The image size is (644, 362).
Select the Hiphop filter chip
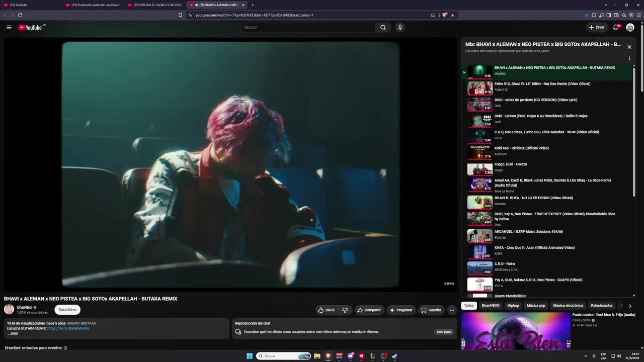pyautogui.click(x=513, y=306)
